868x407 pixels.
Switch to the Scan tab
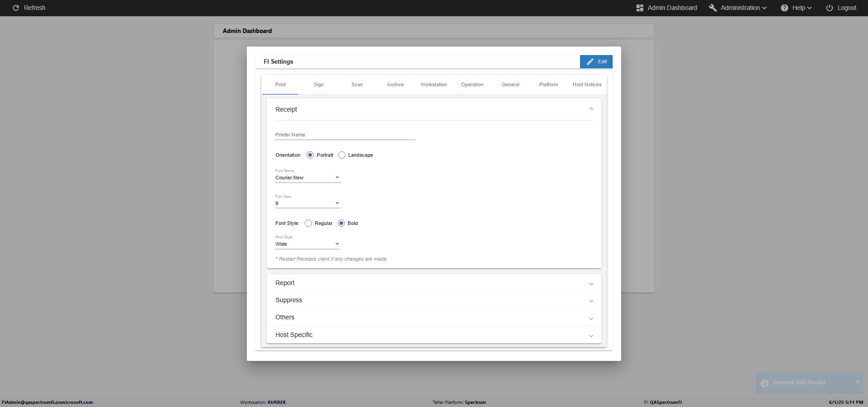357,84
